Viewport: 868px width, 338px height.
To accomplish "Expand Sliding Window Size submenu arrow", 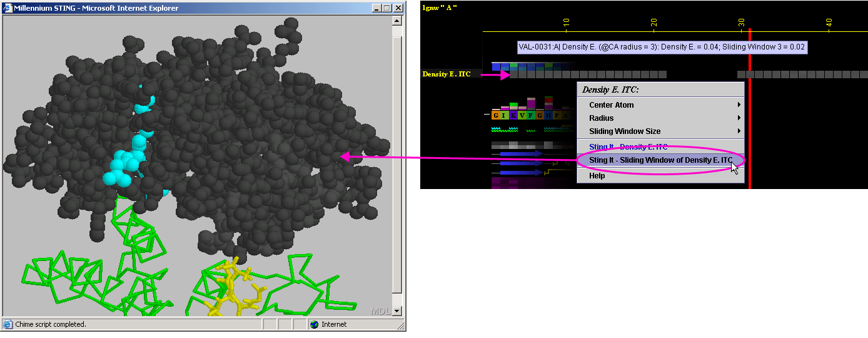I will click(739, 131).
